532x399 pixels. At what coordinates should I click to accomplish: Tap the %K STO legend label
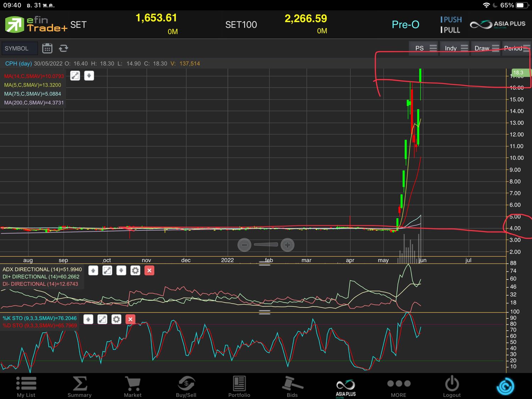pos(40,318)
